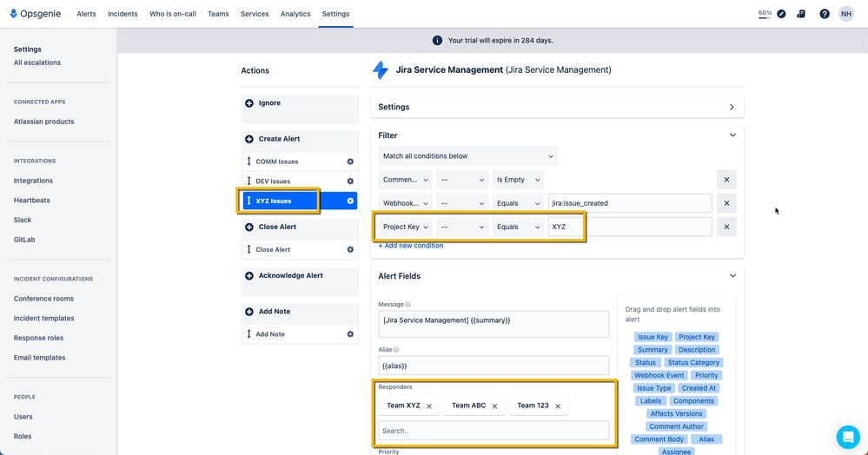This screenshot has height=455, width=868.
Task: Click the Status Category field tag
Action: (x=693, y=363)
